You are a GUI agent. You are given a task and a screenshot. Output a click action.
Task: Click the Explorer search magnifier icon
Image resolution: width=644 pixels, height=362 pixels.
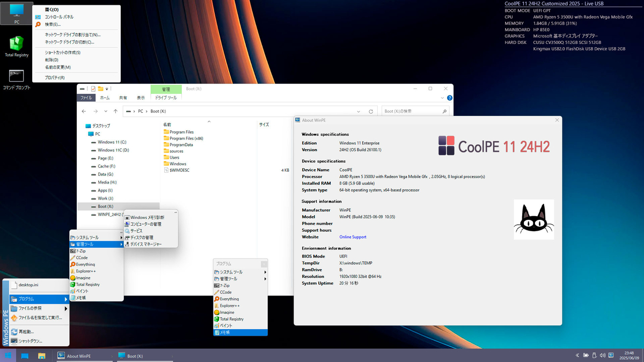click(x=444, y=111)
